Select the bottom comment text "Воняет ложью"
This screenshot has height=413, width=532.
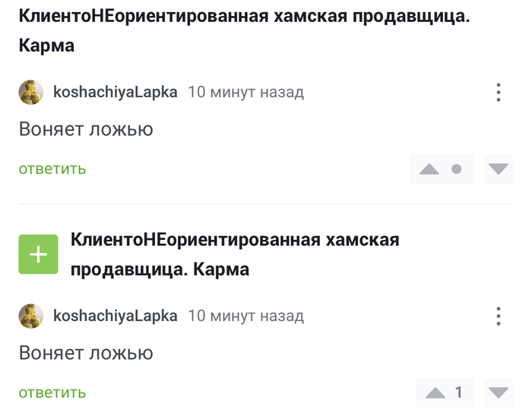click(x=86, y=352)
